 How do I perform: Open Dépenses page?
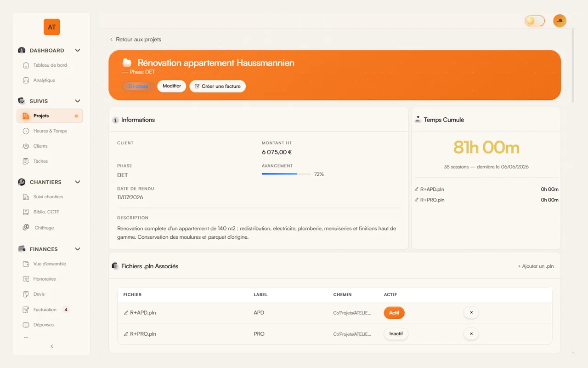point(44,325)
